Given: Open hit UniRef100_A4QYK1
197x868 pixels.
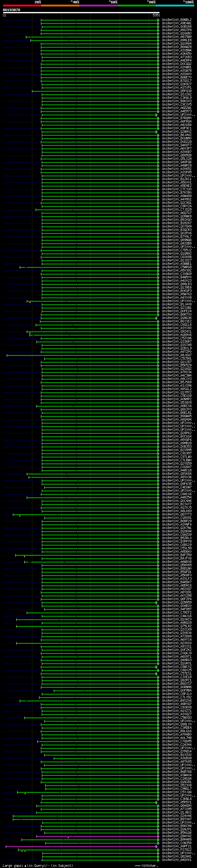Looking at the screenshot, I should pos(176,860).
